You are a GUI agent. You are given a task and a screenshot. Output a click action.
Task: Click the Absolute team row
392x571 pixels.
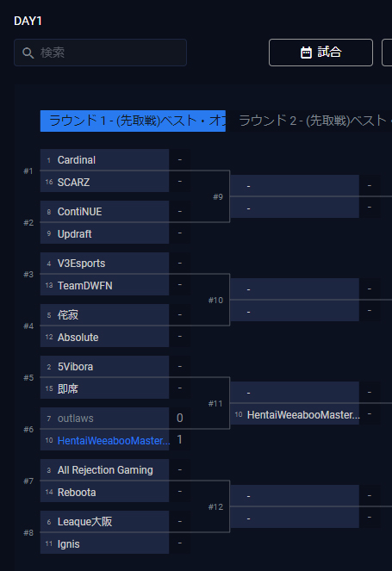[x=104, y=337]
